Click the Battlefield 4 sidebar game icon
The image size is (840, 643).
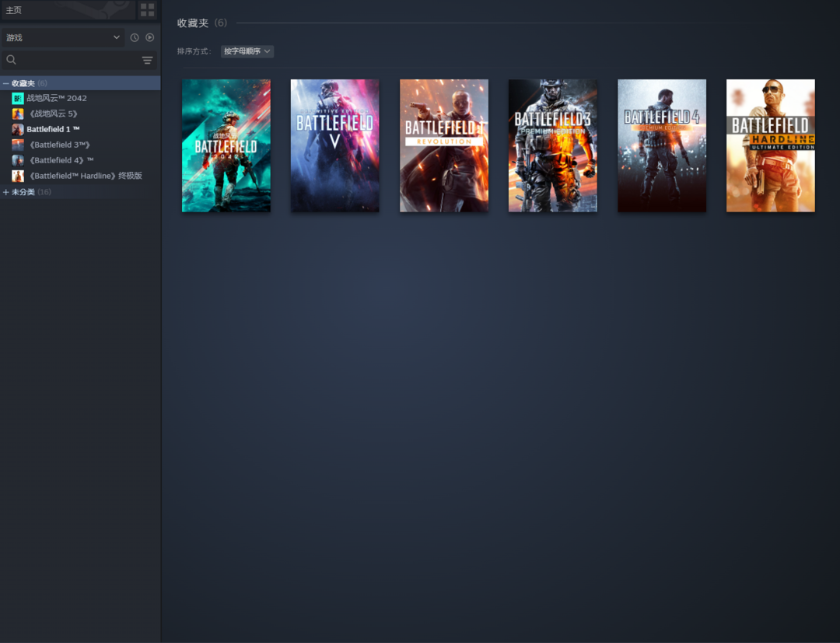click(x=17, y=160)
